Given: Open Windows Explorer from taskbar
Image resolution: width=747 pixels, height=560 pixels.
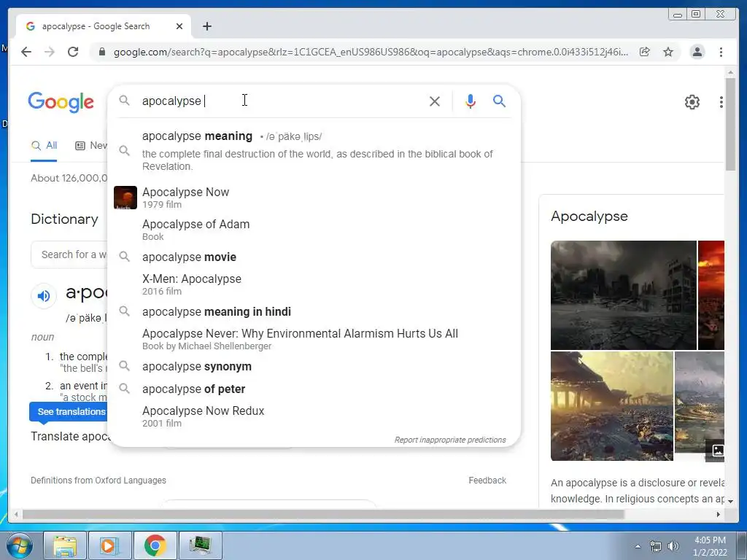Looking at the screenshot, I should 65,545.
